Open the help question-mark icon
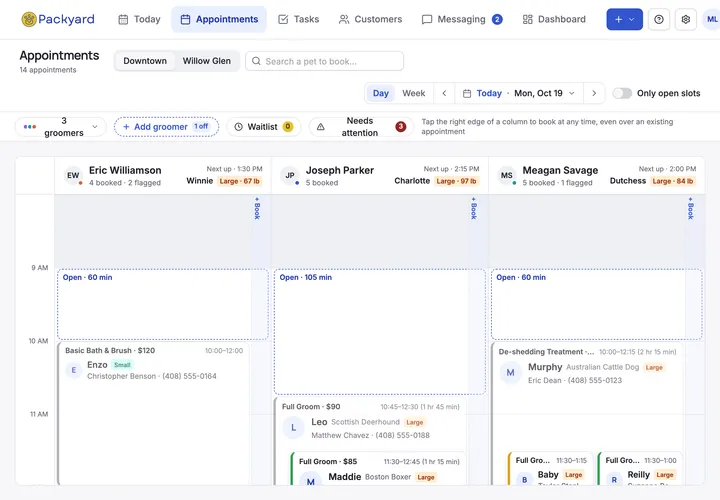 click(658, 19)
